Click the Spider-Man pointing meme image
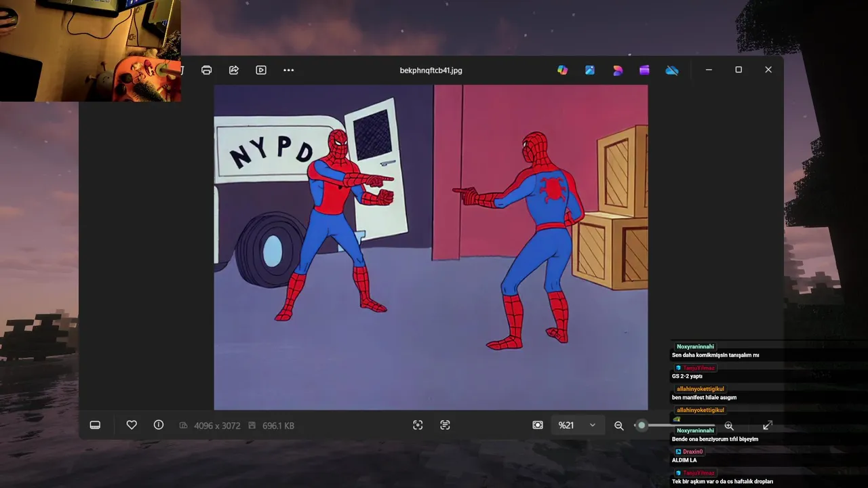 point(431,247)
